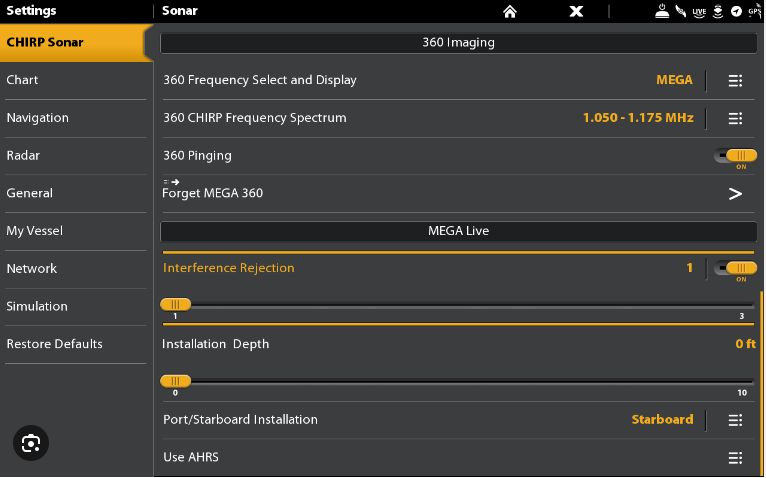Tap the navigation arrow status icon
Image resolution: width=766 pixels, height=478 pixels.
737,11
